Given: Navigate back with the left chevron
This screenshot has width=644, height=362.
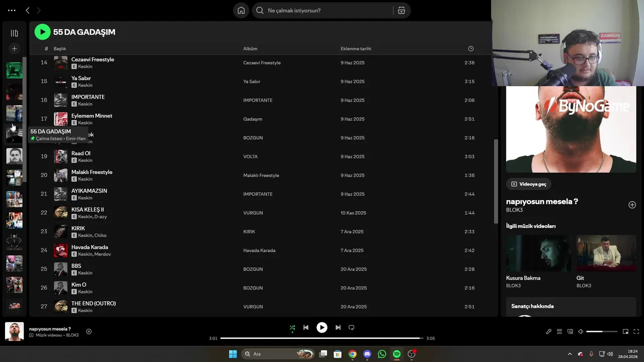Looking at the screenshot, I should [x=28, y=10].
